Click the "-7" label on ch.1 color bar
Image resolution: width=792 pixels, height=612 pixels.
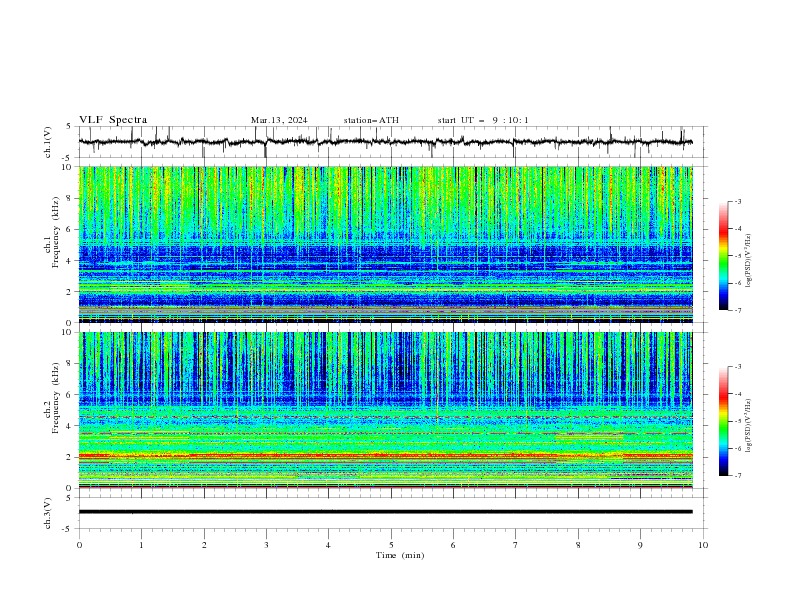pyautogui.click(x=737, y=311)
